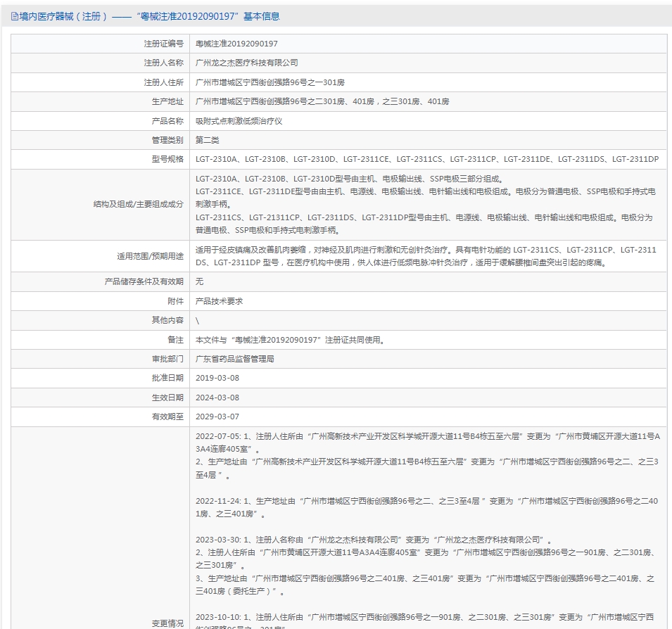Click address value ending 96号之一301房
This screenshot has width=672, height=629.
(270, 82)
